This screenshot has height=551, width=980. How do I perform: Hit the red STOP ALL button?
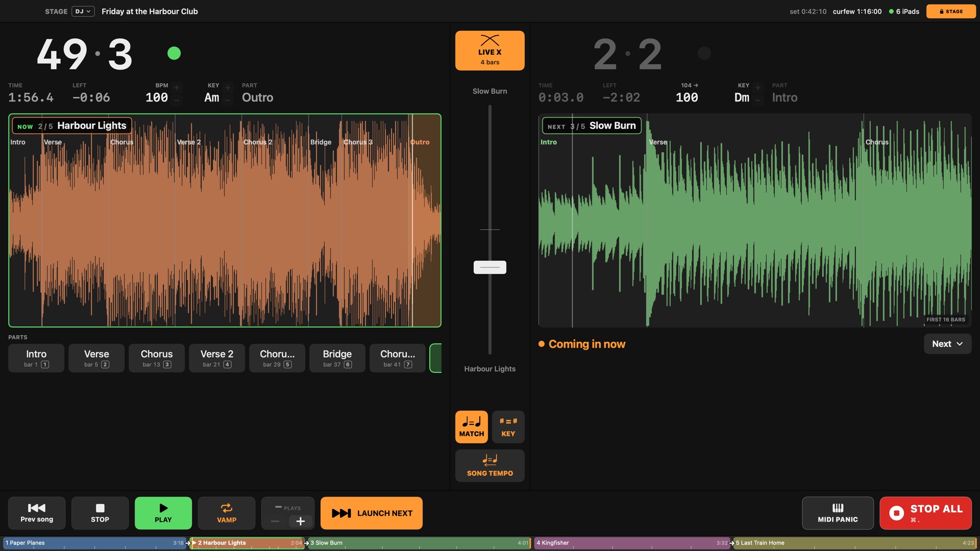click(x=925, y=513)
